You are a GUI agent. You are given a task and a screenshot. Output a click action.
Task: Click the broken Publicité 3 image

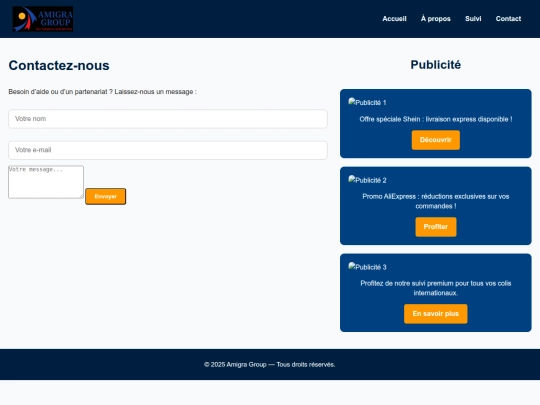point(367,267)
